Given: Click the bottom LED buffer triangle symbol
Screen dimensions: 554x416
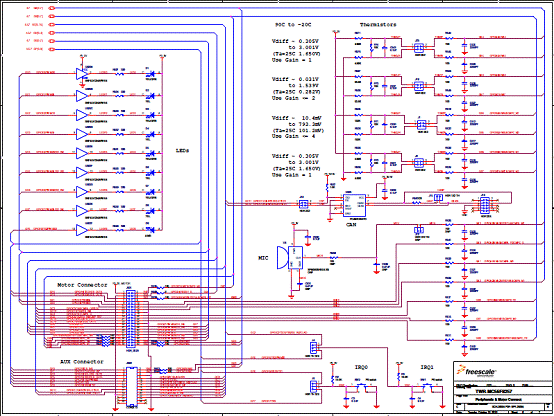Looking at the screenshot, I should [x=82, y=230].
